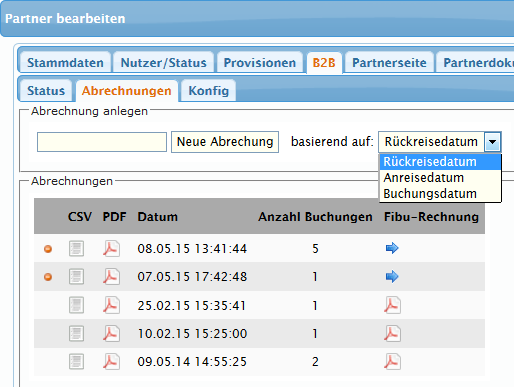Open Fibu-Rechnung PDF for 25.02.15 row
Screen dimensions: 514x387
[x=392, y=305]
